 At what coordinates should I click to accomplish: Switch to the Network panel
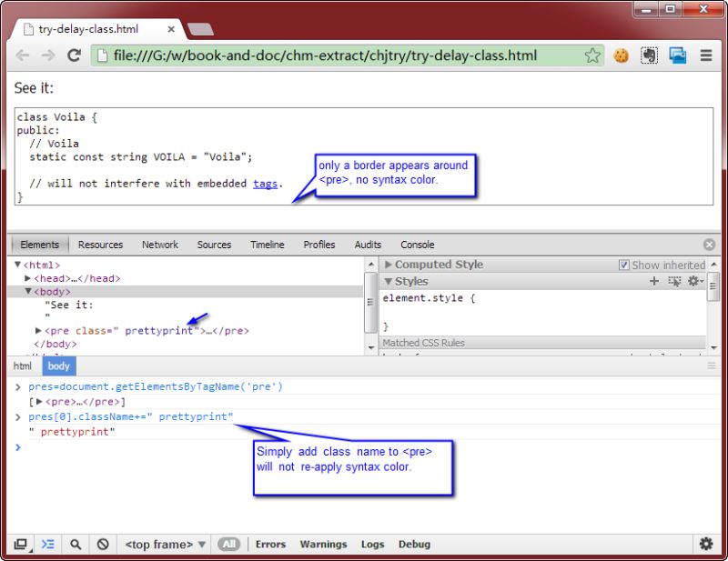(160, 244)
